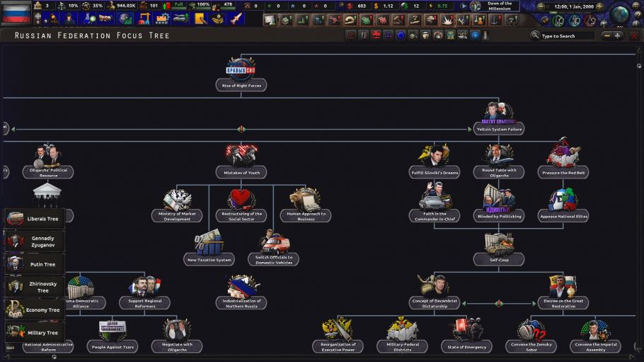Image resolution: width=644 pixels, height=362 pixels.
Task: Switch to the Liberals Tree tab
Action: pos(35,218)
